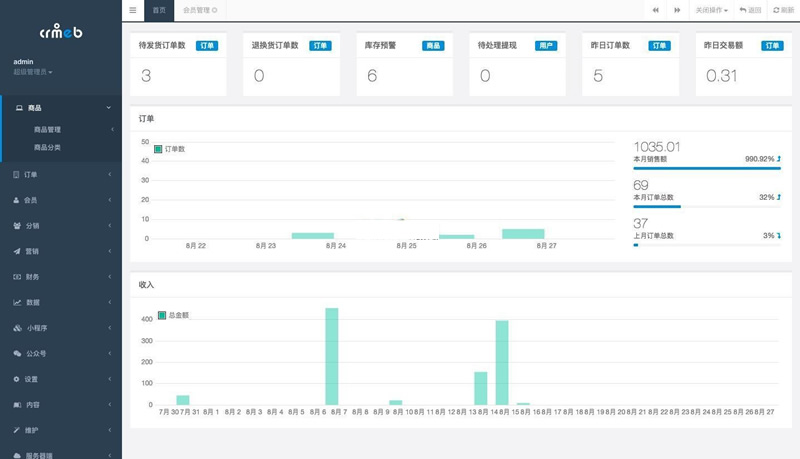Close the 会员管理 tab
800x459 pixels.
pyautogui.click(x=214, y=10)
